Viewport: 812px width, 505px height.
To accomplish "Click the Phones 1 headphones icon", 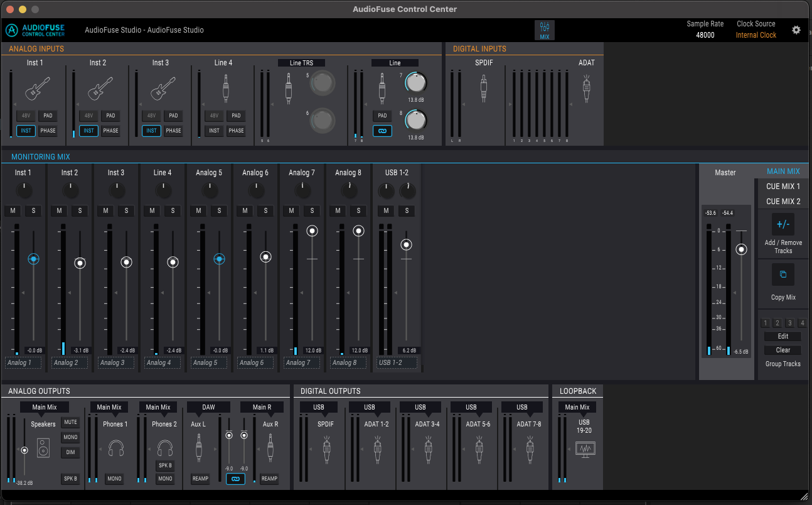I will click(115, 448).
